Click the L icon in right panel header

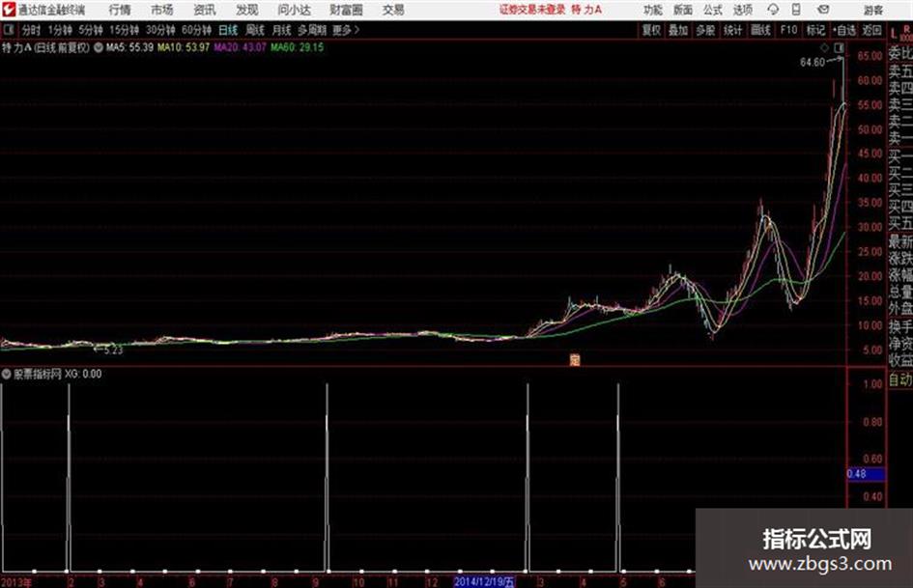pyautogui.click(x=894, y=34)
